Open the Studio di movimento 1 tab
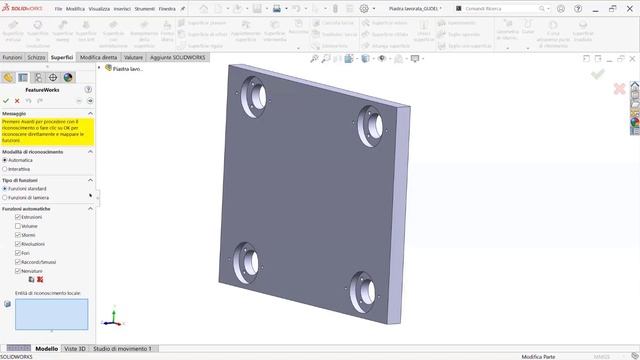640x360 pixels. 122,349
